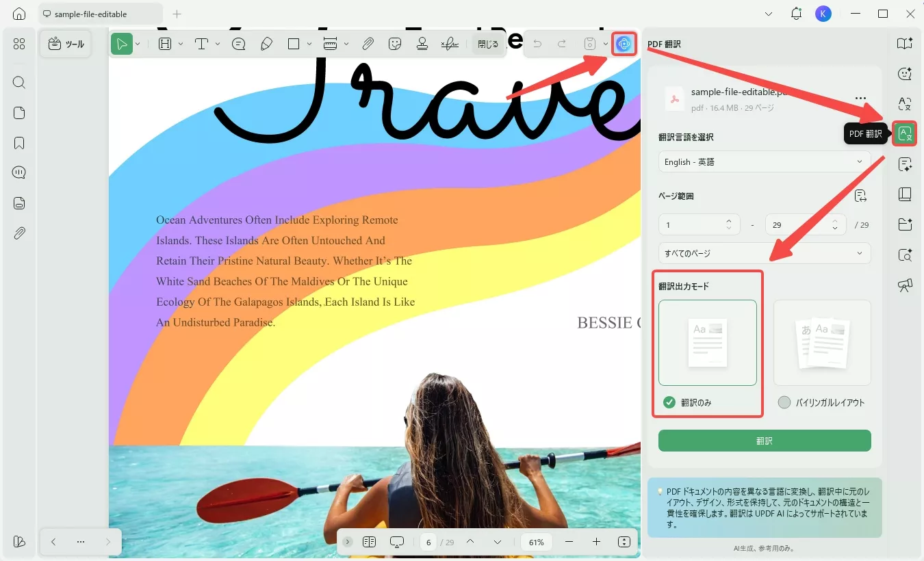
Task: Open the layers panel at bottom left
Action: (x=19, y=541)
